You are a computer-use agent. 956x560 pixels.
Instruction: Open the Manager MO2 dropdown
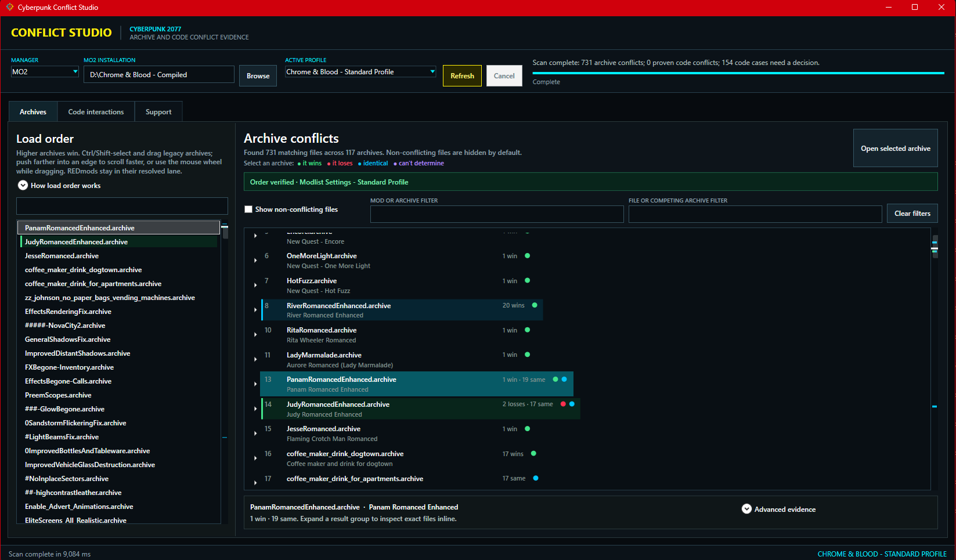click(45, 72)
